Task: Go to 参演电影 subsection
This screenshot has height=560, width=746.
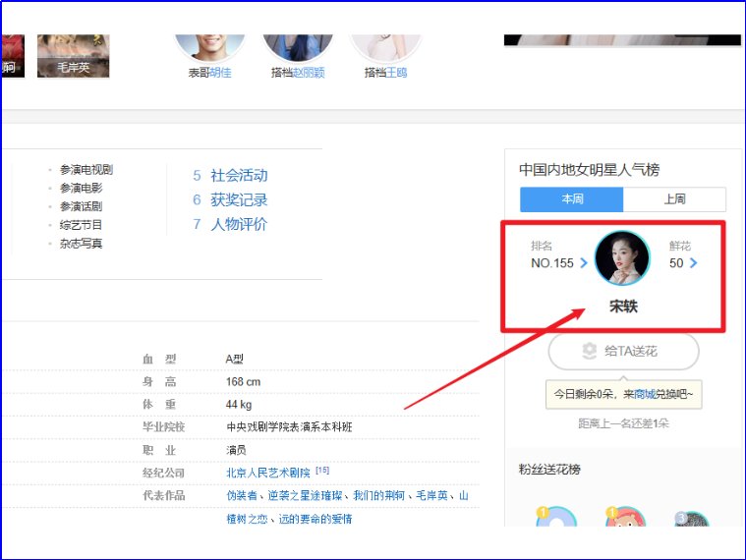Action: tap(81, 189)
